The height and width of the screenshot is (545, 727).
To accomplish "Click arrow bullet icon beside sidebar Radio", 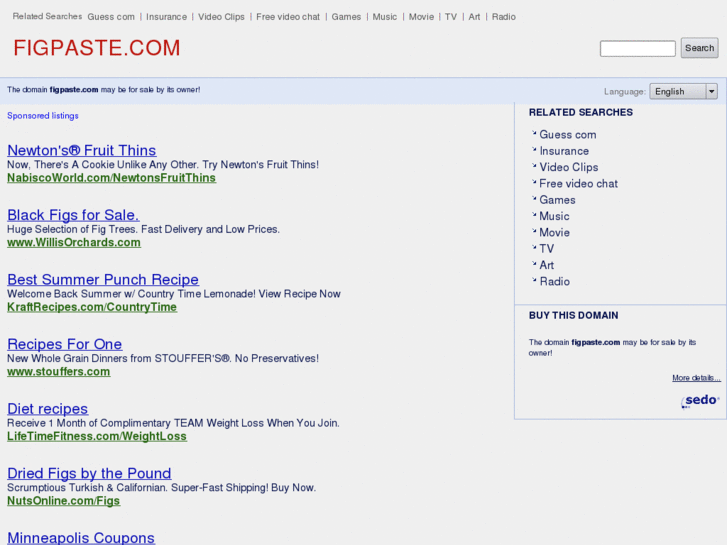I will tap(534, 280).
